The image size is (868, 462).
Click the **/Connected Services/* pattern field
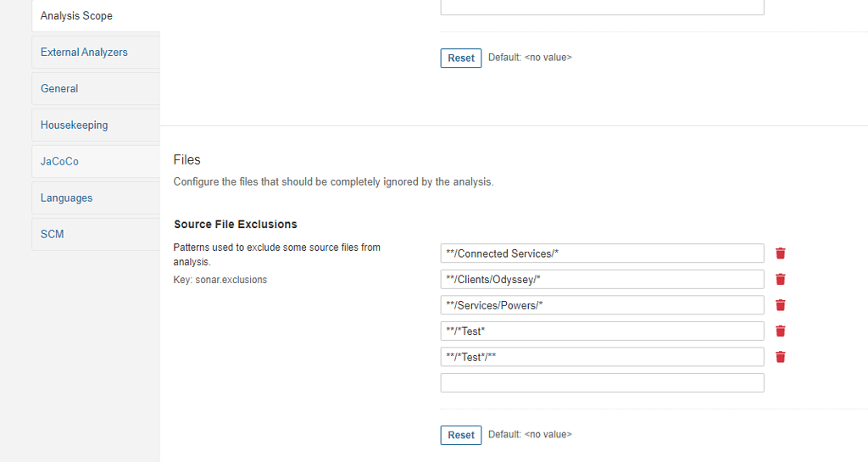602,253
